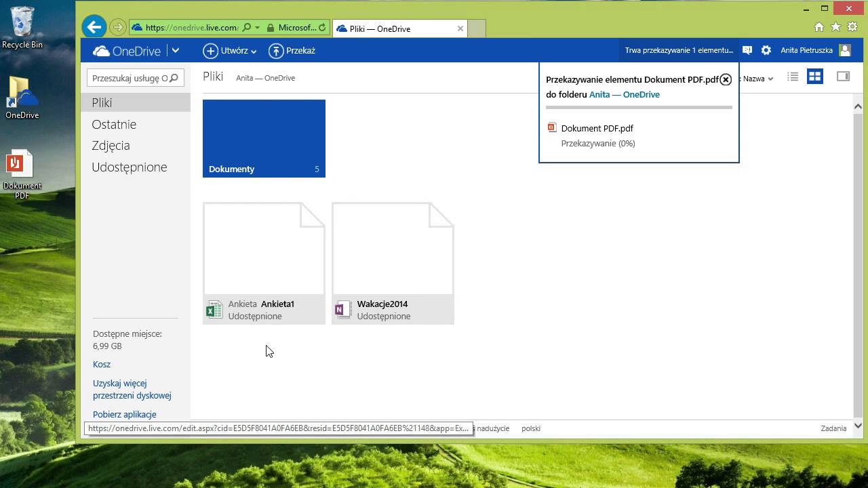The height and width of the screenshot is (488, 868).
Task: Open the Wakacje2014 notebook tile
Action: pos(393,263)
